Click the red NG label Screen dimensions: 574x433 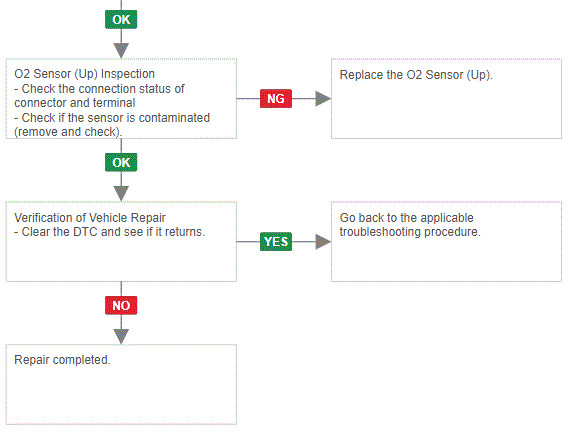click(x=276, y=98)
